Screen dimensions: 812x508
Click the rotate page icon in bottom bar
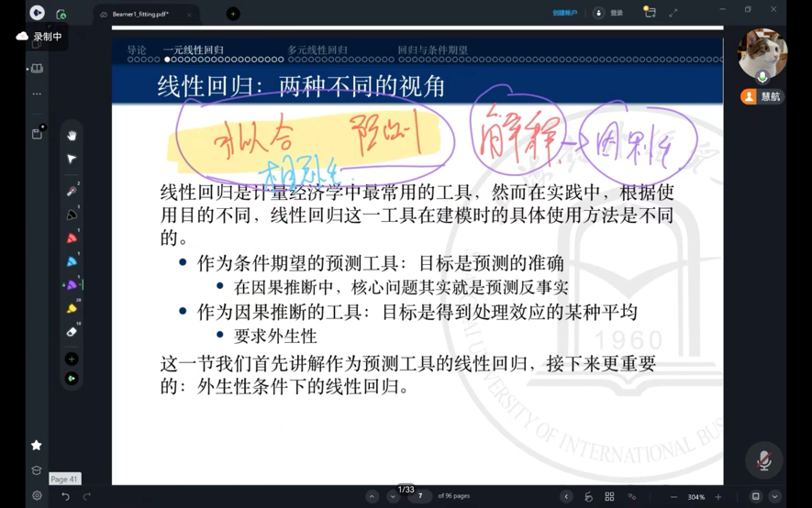[x=588, y=497]
